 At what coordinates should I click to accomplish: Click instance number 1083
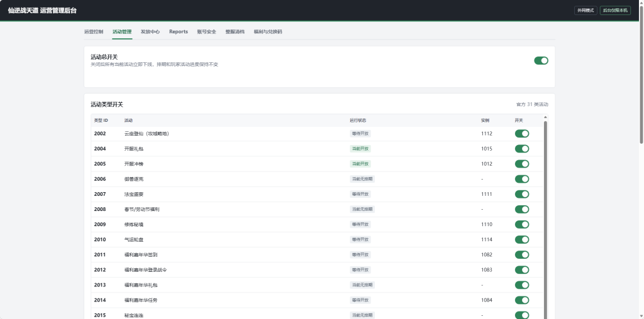(487, 270)
